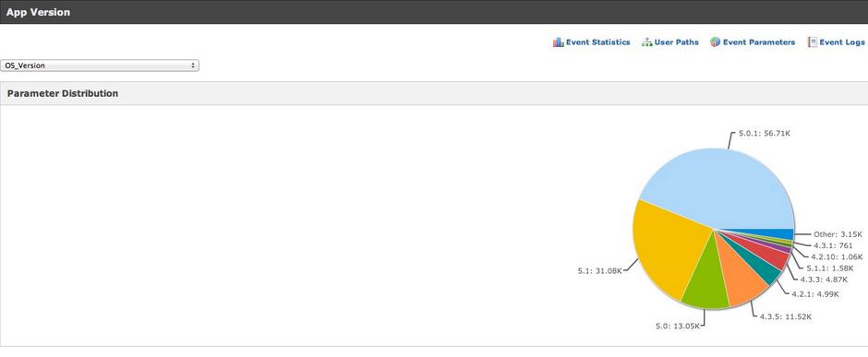
Task: Open the User Paths link
Action: (677, 42)
